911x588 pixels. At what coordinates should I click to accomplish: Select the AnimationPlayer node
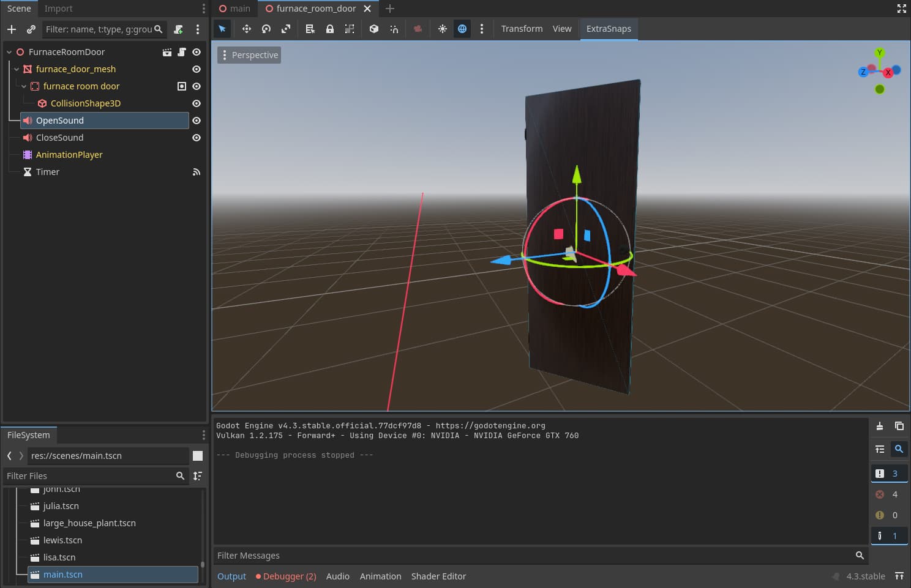(69, 155)
